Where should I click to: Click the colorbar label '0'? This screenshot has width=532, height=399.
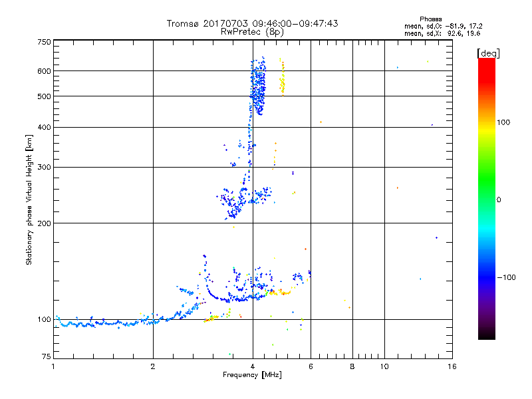[x=499, y=200]
